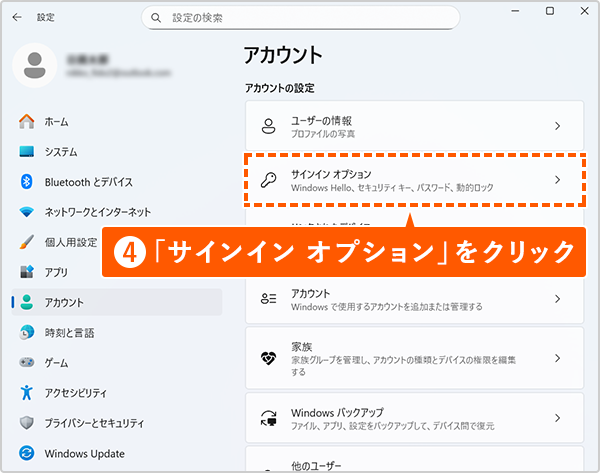The image size is (600, 473).
Task: Click the key icon for sign-in options
Action: coord(268,181)
